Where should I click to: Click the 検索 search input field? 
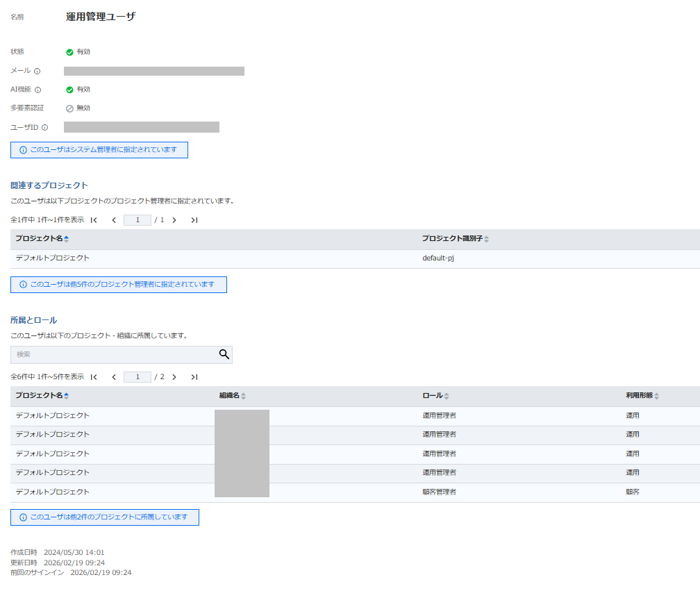point(115,354)
